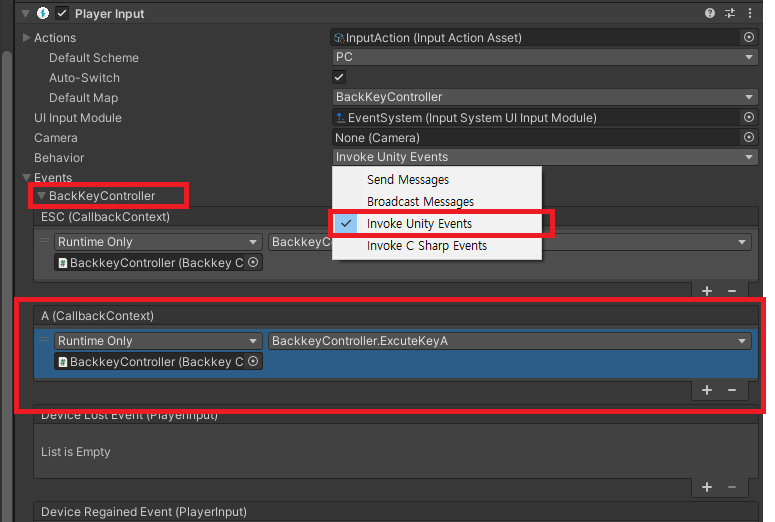
Task: Open Runtime Only dropdown for A listener
Action: tap(158, 341)
